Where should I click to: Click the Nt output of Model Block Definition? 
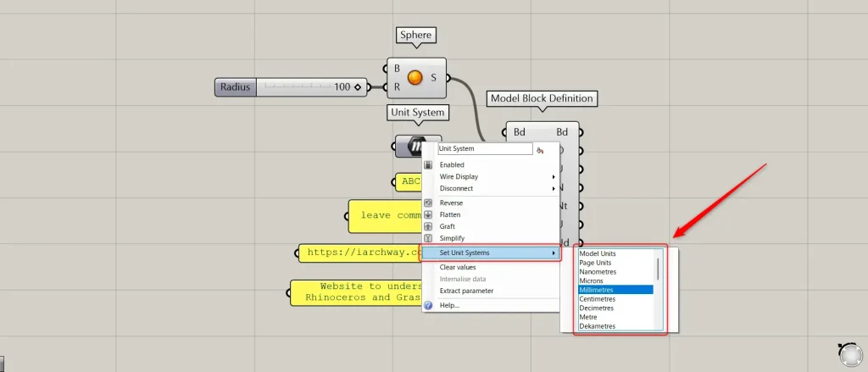click(563, 206)
